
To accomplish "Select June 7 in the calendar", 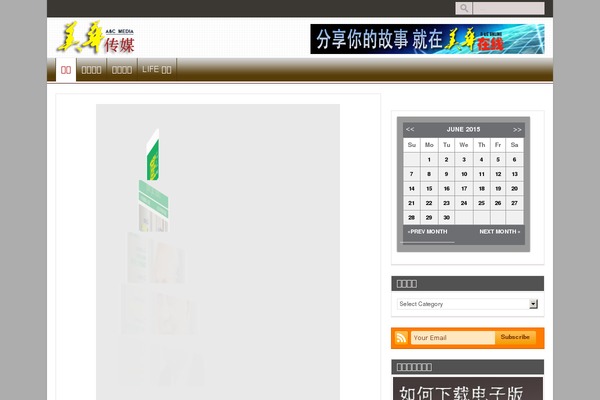I will 412,174.
